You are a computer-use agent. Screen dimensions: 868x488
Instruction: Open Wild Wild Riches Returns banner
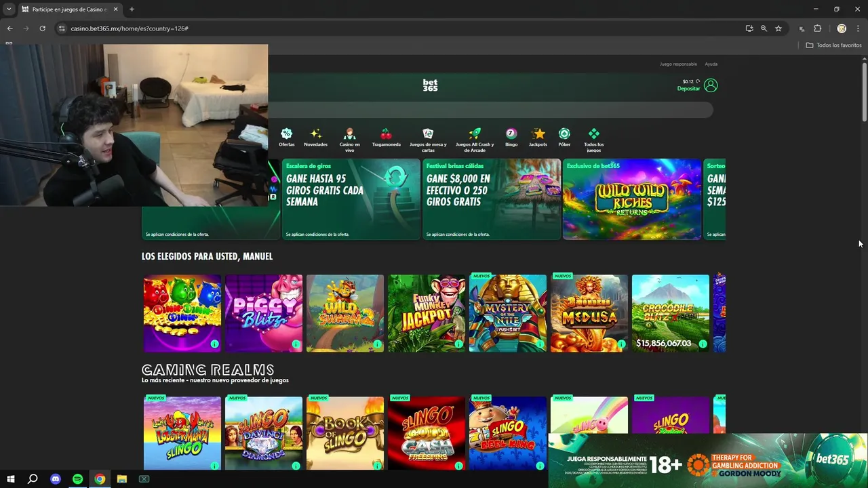coord(631,199)
